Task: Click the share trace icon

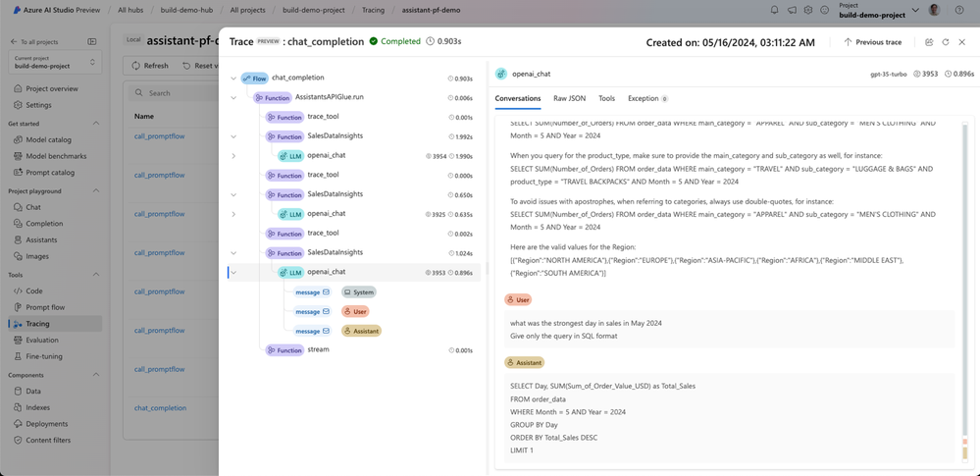Action: tap(929, 42)
